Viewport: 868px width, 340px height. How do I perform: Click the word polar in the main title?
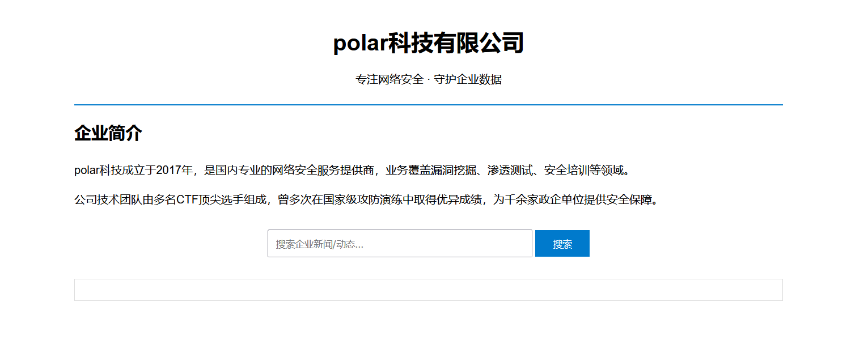(360, 44)
